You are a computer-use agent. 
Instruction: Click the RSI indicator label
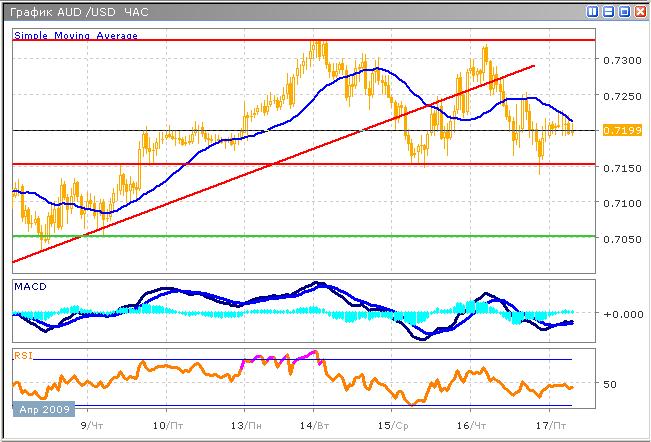click(x=22, y=354)
